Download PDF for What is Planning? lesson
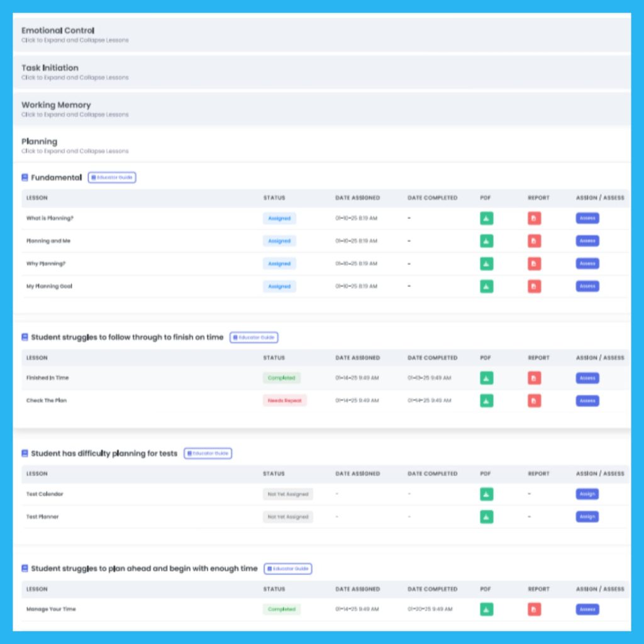644x644 pixels. point(486,218)
